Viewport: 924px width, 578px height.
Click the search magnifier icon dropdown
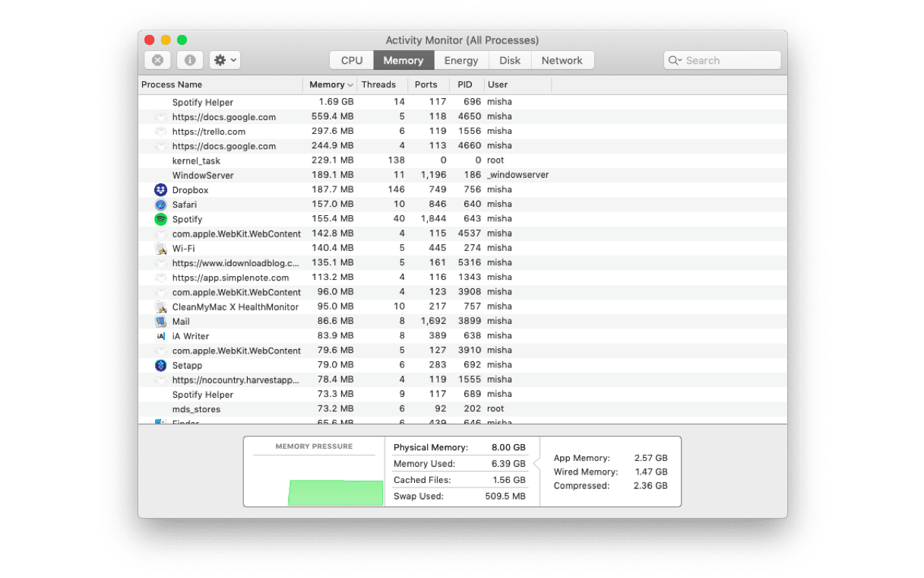[x=675, y=61]
